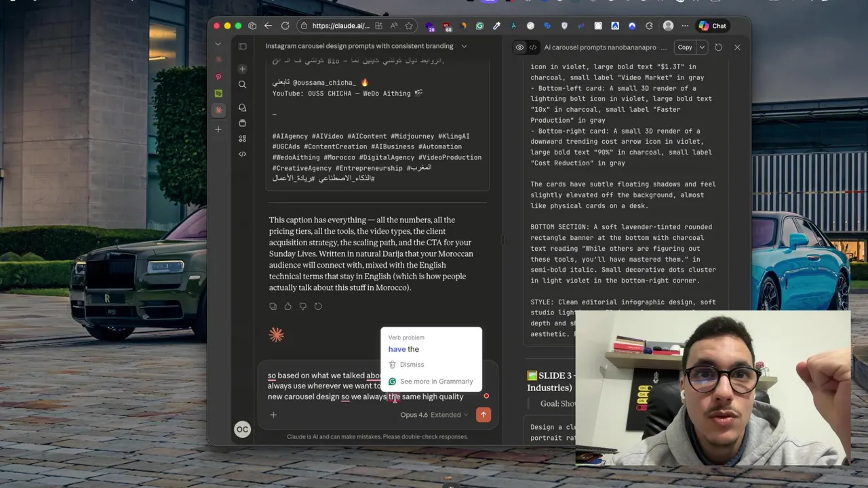
Task: Click chat title Instagram carousel design prompts
Action: pyautogui.click(x=359, y=46)
